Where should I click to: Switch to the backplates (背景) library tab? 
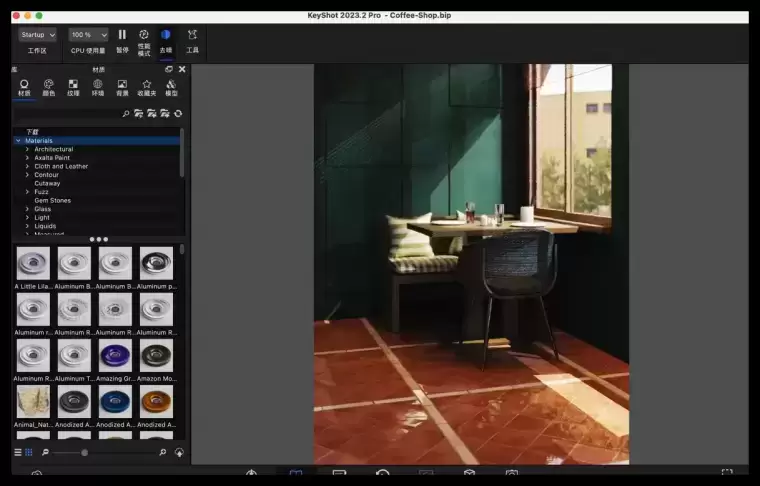pyautogui.click(x=122, y=88)
